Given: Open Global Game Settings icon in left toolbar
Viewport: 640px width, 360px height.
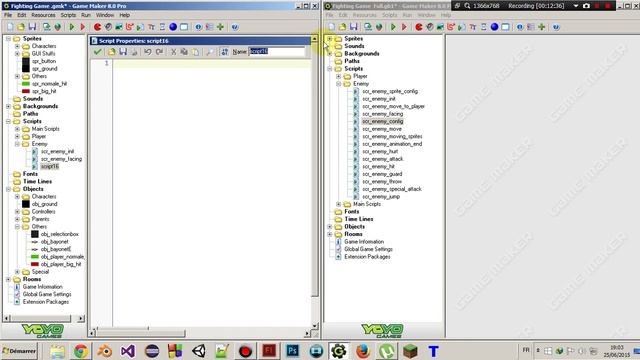Looking at the screenshot, I should 209,27.
